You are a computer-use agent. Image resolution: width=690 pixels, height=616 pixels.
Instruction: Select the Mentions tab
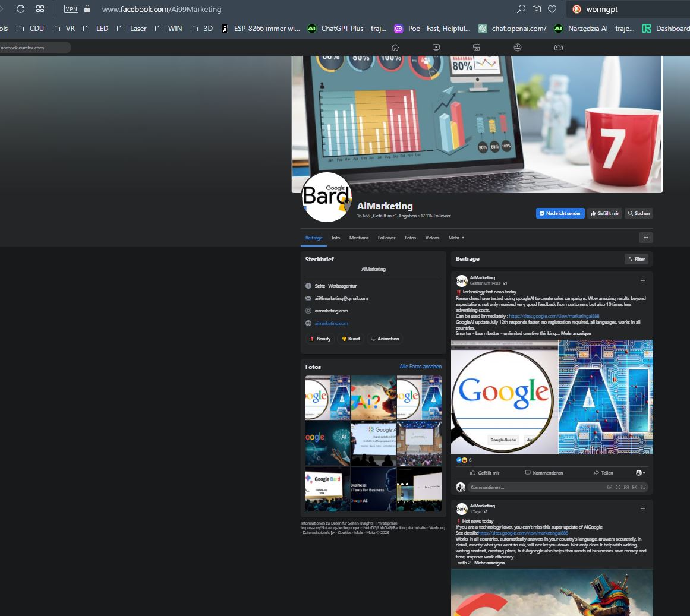pyautogui.click(x=358, y=238)
